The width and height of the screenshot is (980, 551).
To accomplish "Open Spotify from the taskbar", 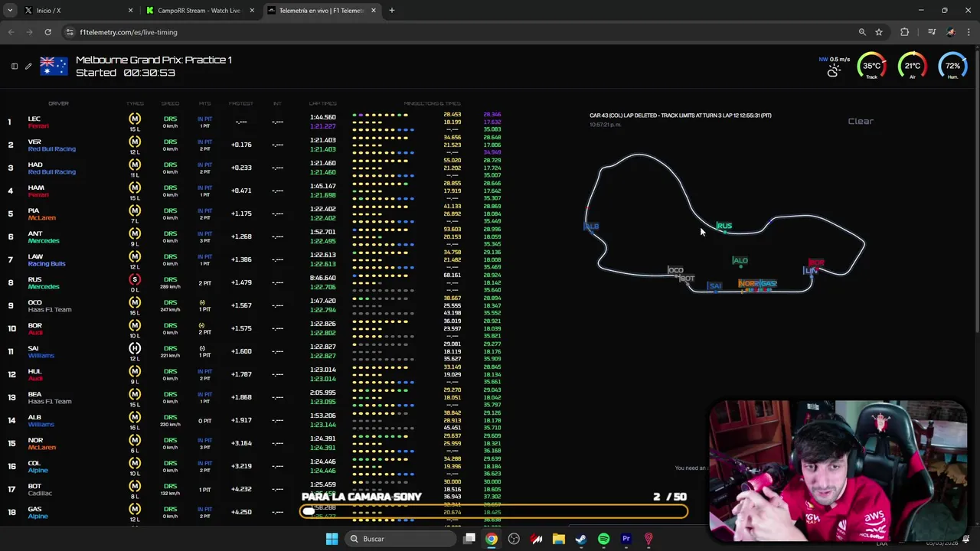I will pos(603,539).
